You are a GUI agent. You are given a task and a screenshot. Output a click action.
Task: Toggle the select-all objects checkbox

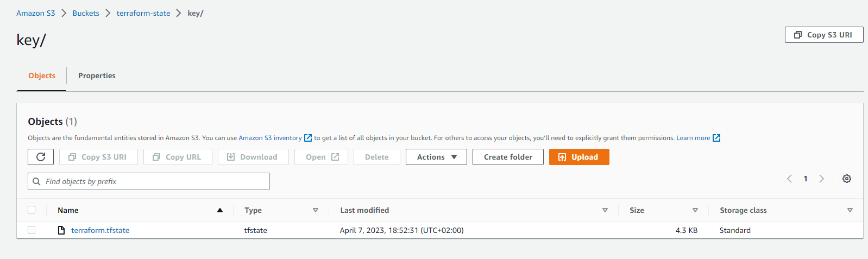pos(32,210)
